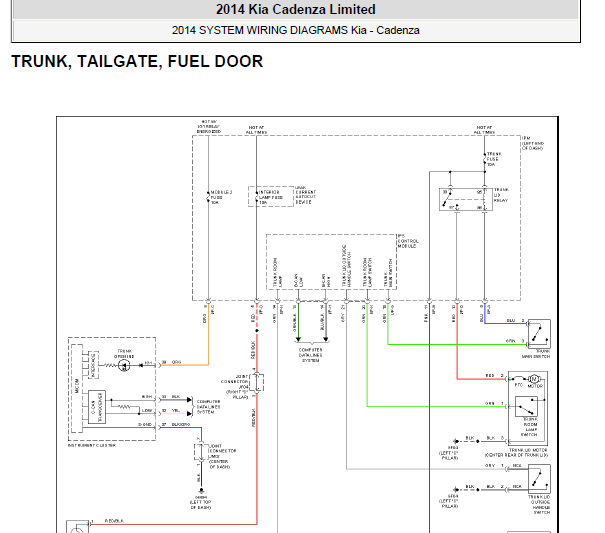This screenshot has width=605, height=533.
Task: Click the 'GRY' label at handle switch pin 1
Action: tap(490, 465)
